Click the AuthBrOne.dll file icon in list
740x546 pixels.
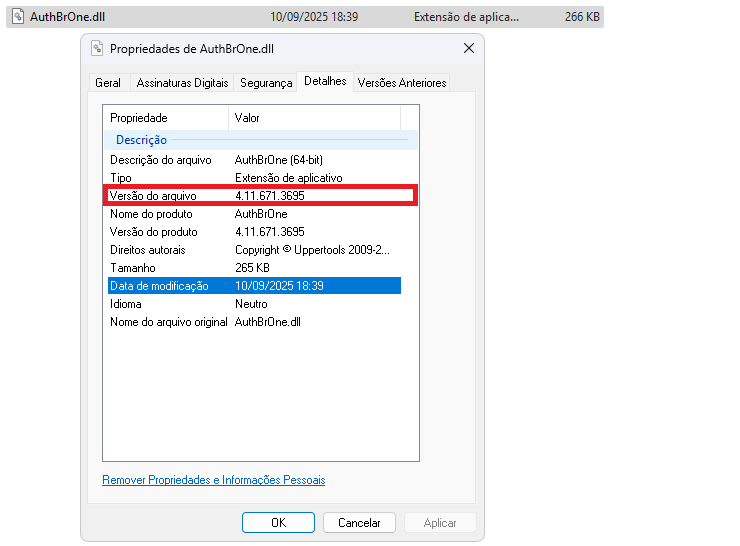tap(18, 17)
